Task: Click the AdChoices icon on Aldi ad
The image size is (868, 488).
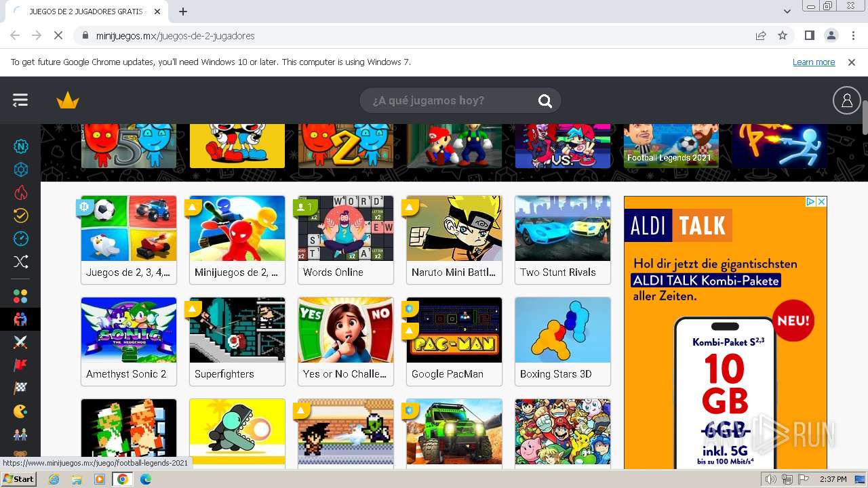Action: pyautogui.click(x=810, y=202)
